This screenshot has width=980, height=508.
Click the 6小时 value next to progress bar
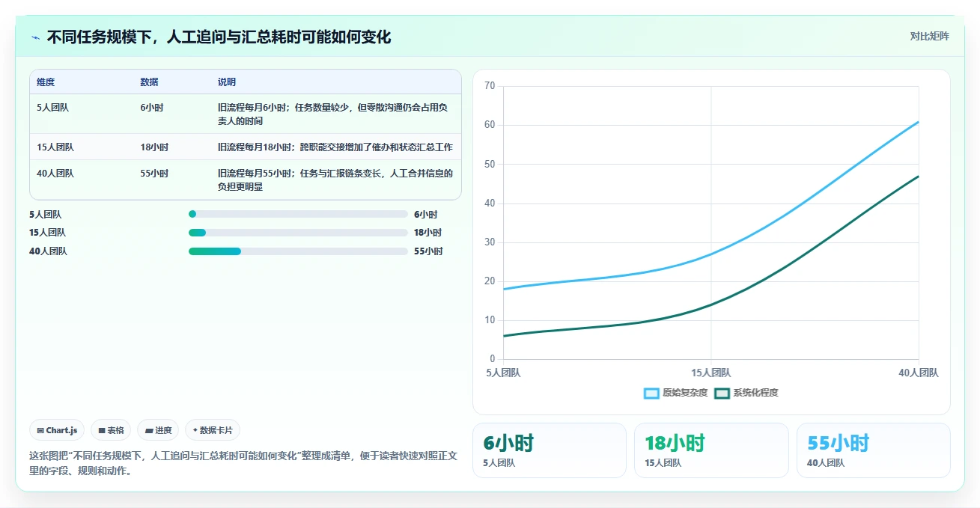pyautogui.click(x=425, y=214)
